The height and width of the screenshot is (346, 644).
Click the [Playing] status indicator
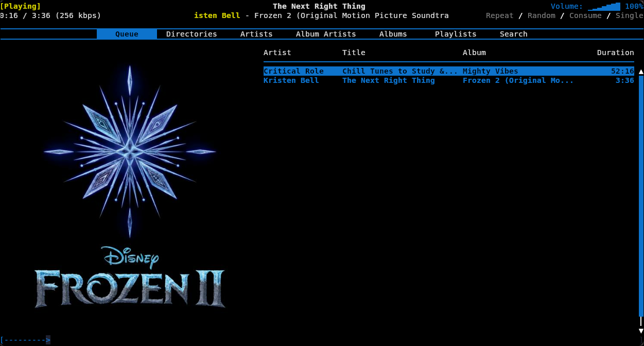21,6
